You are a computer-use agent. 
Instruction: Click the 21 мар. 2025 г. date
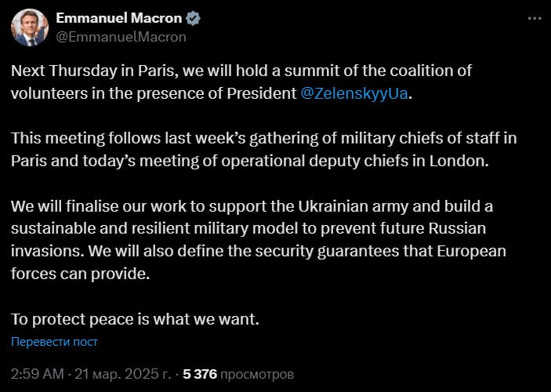(x=122, y=374)
